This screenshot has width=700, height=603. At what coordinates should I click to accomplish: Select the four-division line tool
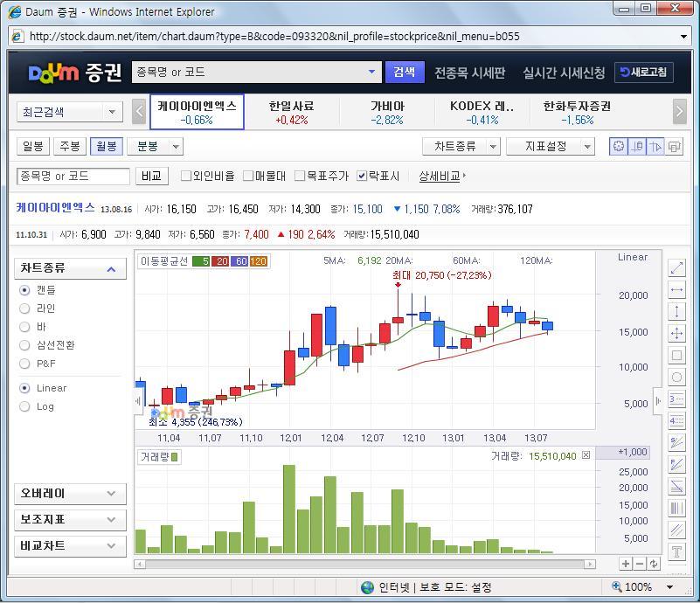[x=676, y=421]
